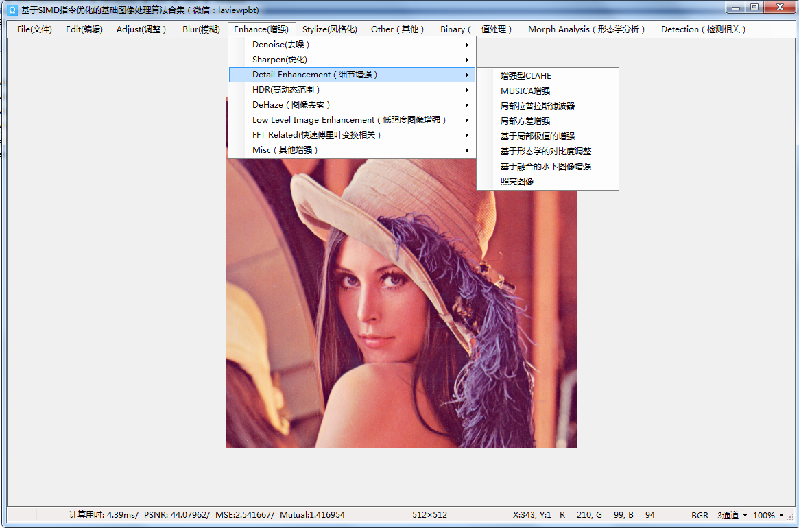Choose 照亮图像 option
The width and height of the screenshot is (812, 528).
pos(547,181)
